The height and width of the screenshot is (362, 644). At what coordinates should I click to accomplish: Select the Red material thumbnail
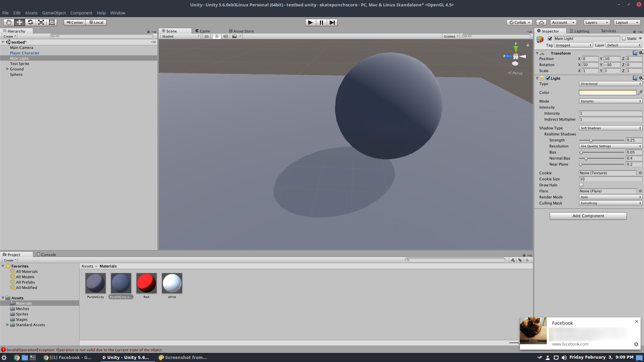[146, 283]
